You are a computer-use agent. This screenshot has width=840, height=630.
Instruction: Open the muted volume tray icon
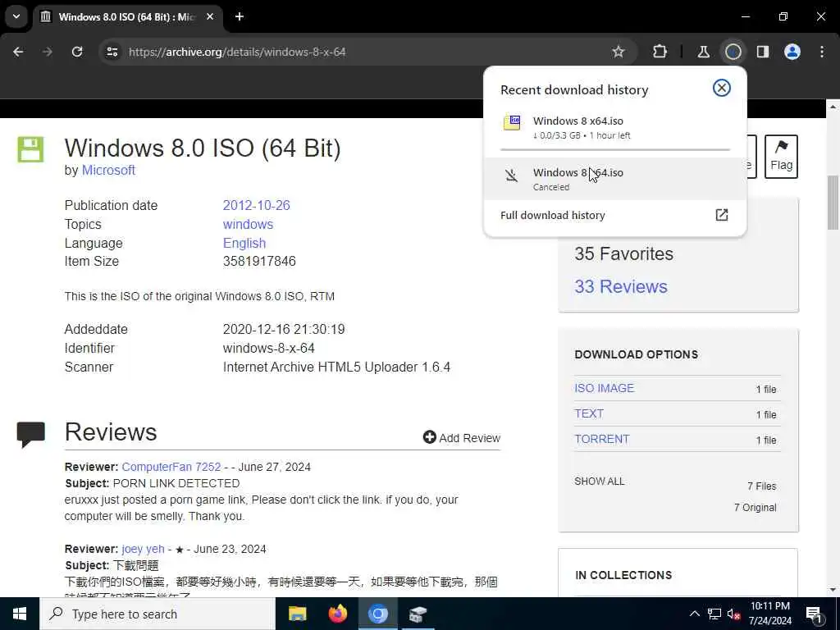pos(734,614)
